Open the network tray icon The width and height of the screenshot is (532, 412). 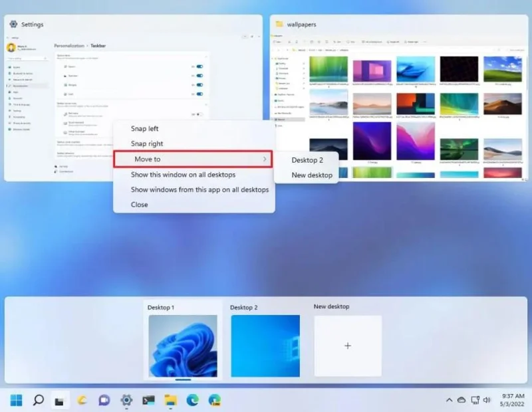(475, 400)
